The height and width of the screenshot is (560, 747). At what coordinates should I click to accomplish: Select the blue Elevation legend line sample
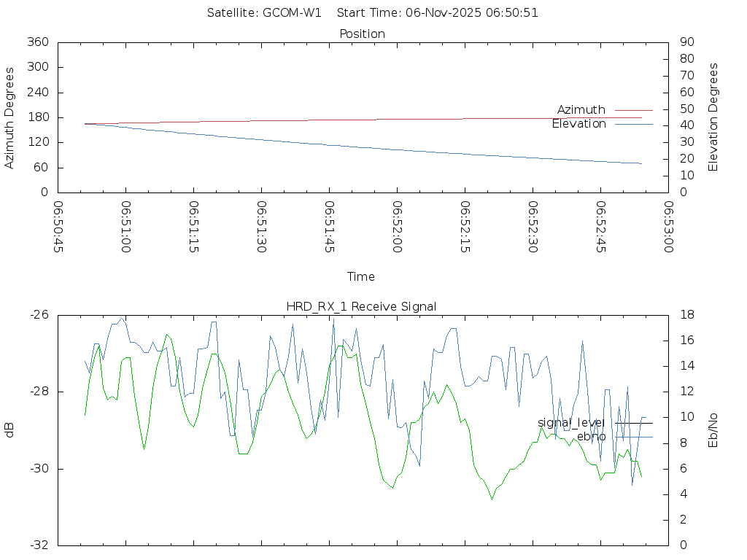pyautogui.click(x=633, y=125)
